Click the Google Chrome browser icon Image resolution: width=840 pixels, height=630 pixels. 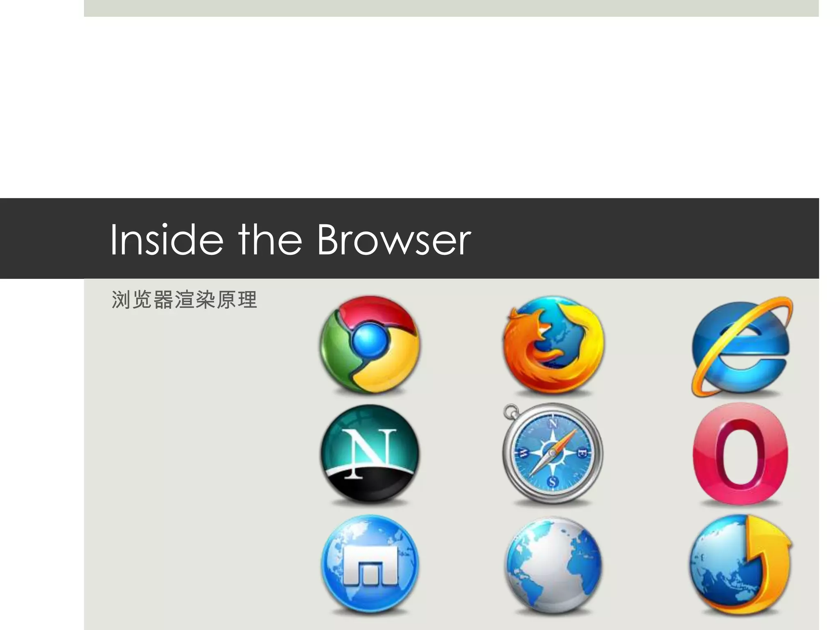coord(370,345)
